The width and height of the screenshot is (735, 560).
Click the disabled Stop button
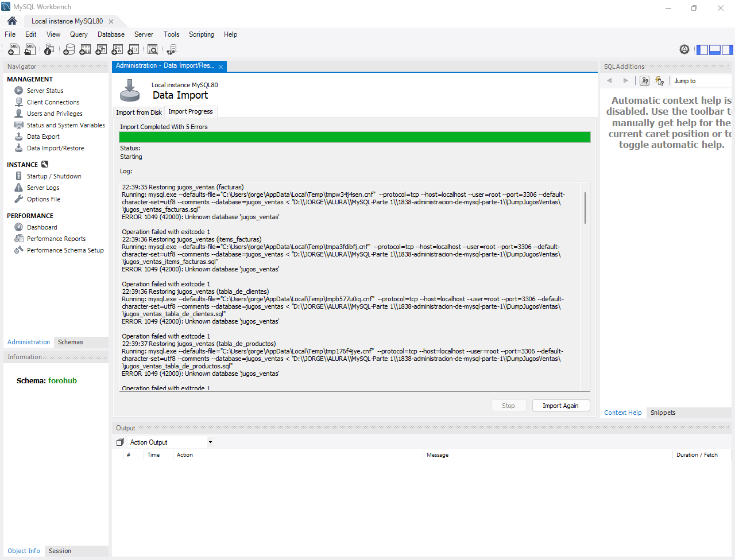pos(508,406)
